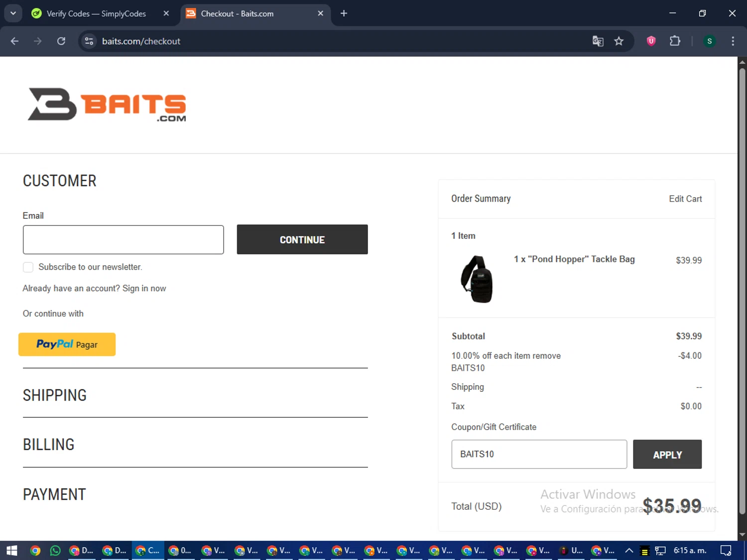
Task: Click into the Email input field
Action: (123, 239)
